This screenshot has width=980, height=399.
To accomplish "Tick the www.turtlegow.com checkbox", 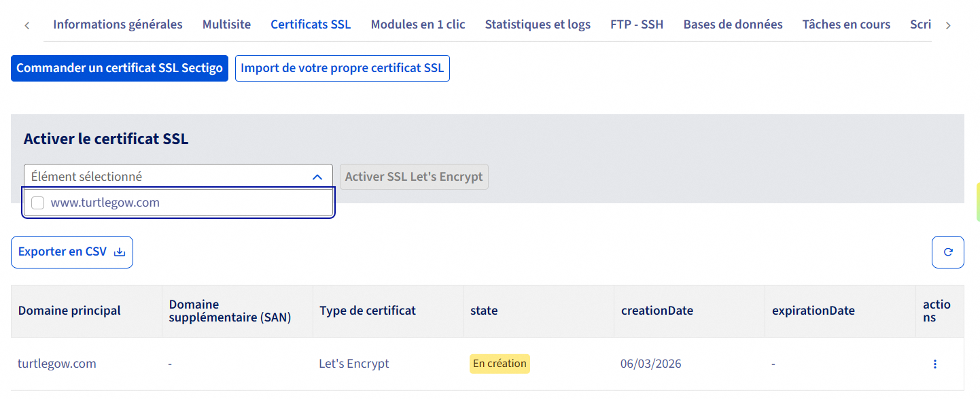I will (38, 203).
